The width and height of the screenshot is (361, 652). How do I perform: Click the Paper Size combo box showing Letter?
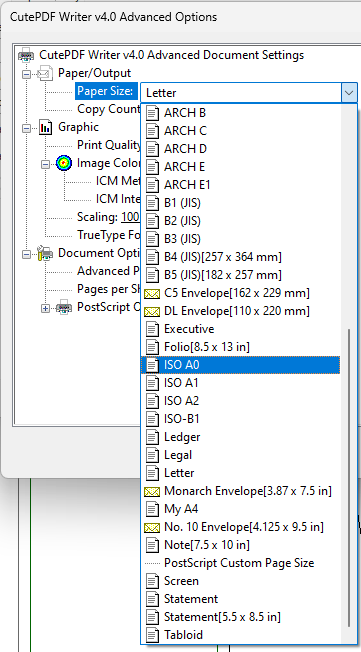tap(249, 92)
